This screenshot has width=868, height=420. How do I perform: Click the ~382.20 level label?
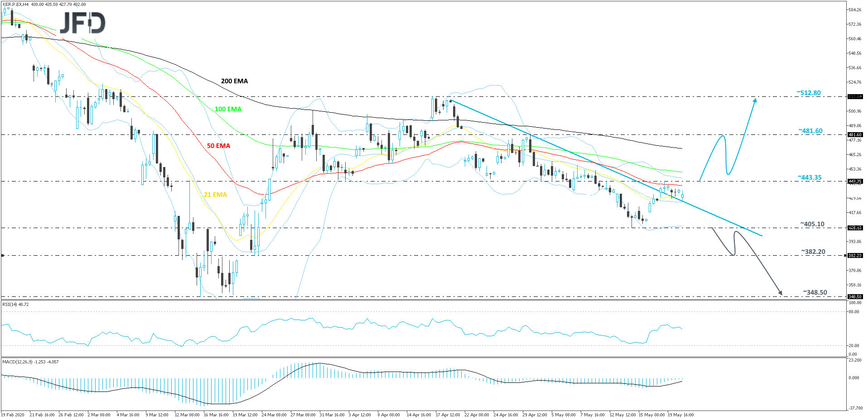[813, 252]
